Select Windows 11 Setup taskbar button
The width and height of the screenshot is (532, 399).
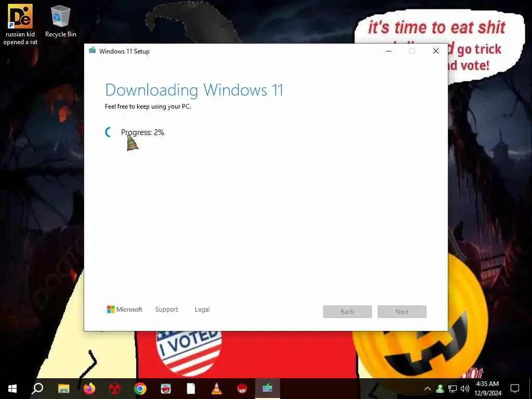pos(268,389)
